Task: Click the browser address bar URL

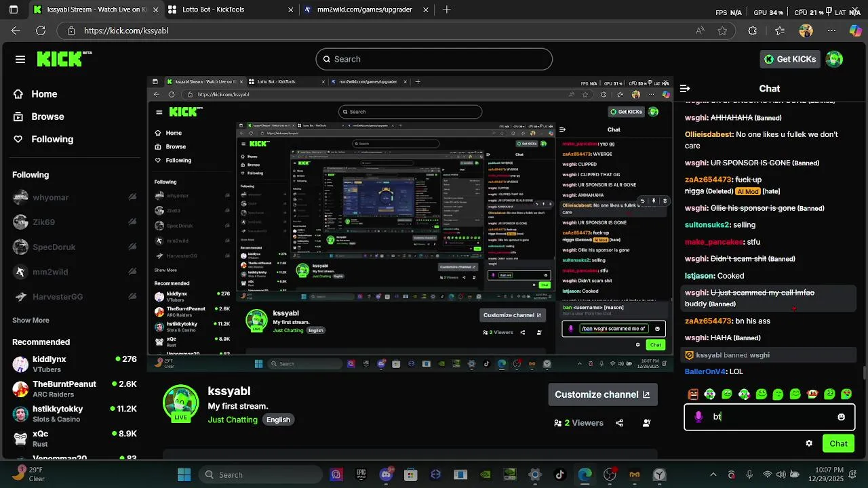Action: [x=126, y=30]
